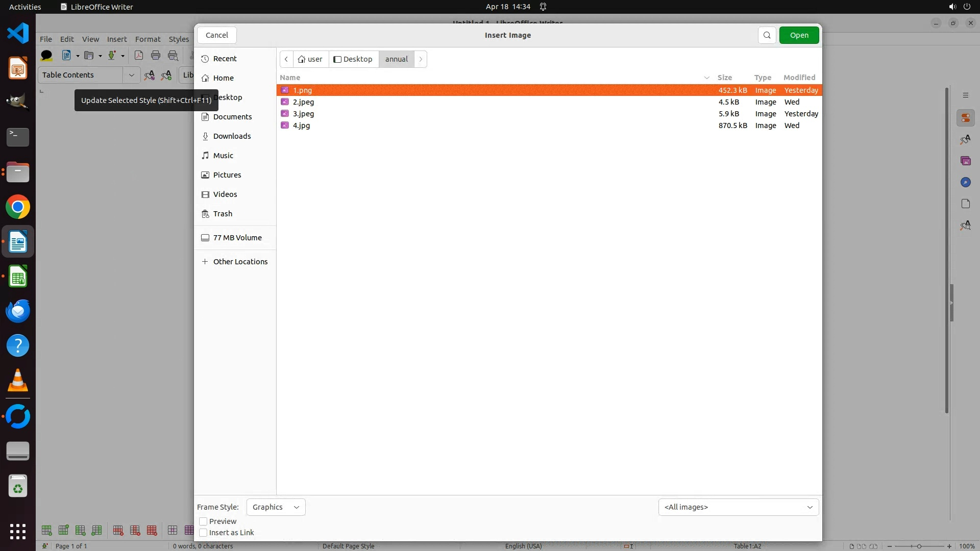Viewport: 980px width, 551px height.
Task: Select the 2.jpeg file row
Action: pyautogui.click(x=303, y=102)
